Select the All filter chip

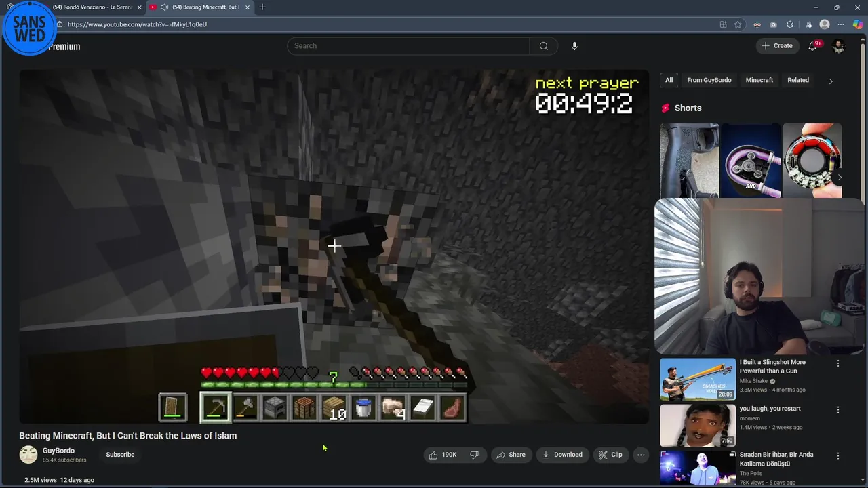coord(669,80)
